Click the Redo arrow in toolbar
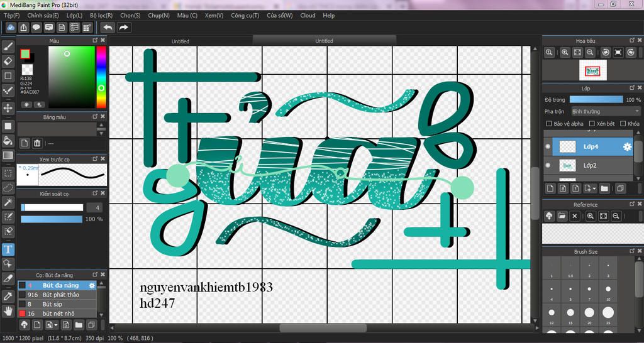 (x=123, y=28)
